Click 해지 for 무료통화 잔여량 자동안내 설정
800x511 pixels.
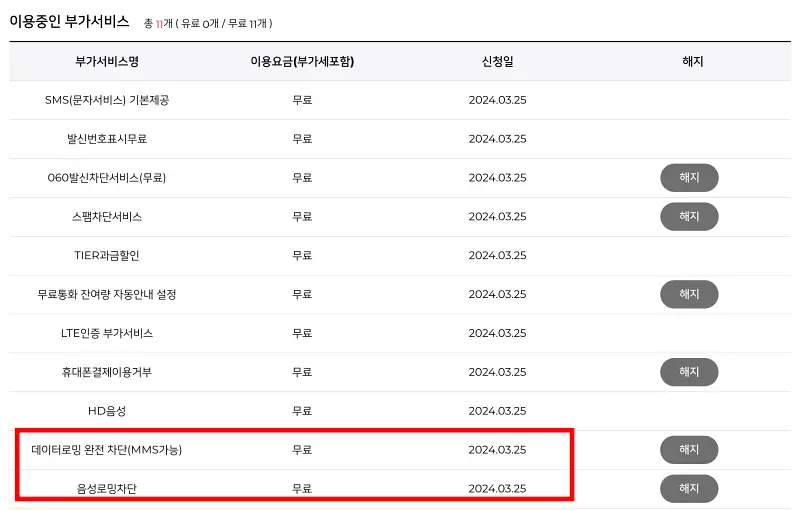pos(689,294)
